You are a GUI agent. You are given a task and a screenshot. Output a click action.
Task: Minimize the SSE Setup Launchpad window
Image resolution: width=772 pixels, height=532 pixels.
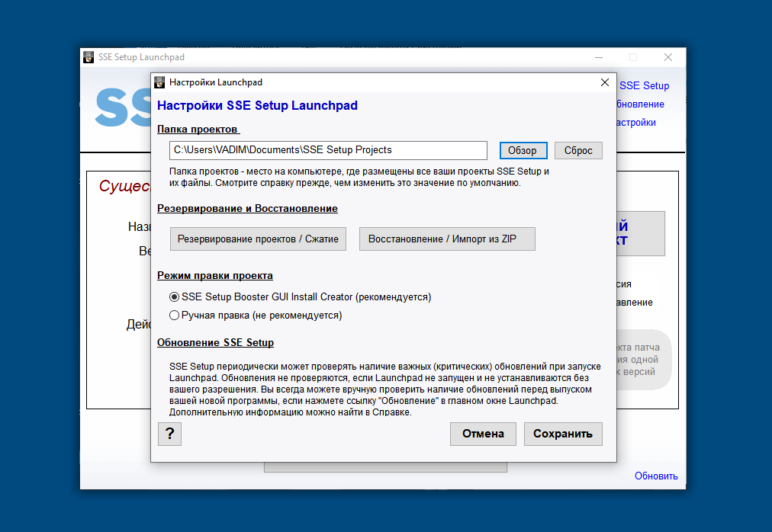tap(599, 57)
